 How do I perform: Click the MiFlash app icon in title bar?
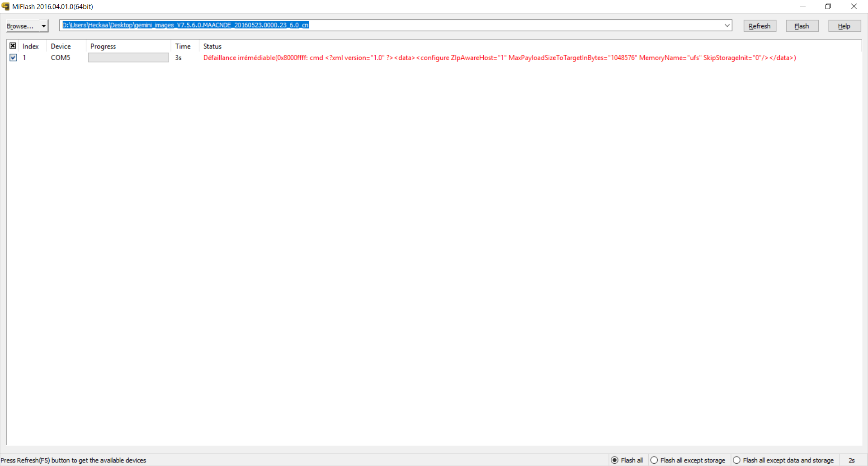(5, 6)
